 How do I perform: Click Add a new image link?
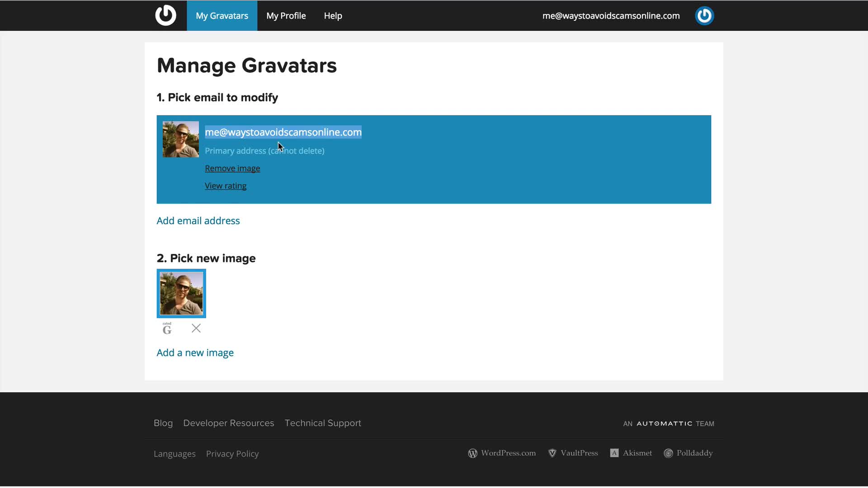click(x=195, y=352)
